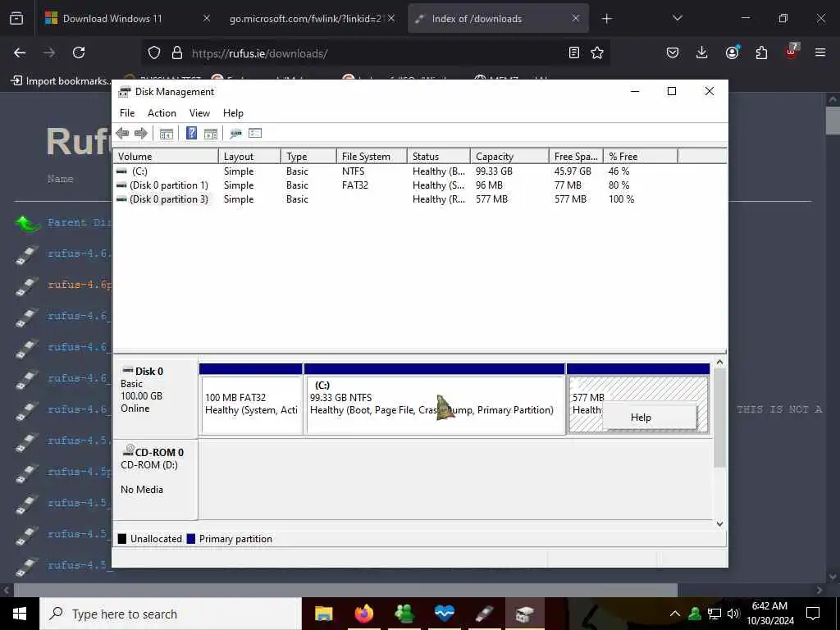Reload the rufus.ie page
Viewport: 840px width, 630px height.
[79, 52]
